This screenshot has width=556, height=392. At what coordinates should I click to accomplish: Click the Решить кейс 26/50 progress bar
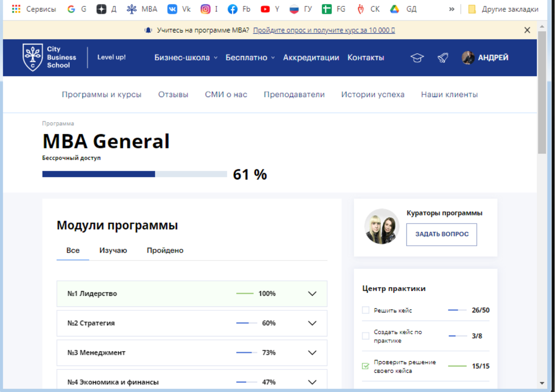[457, 310]
